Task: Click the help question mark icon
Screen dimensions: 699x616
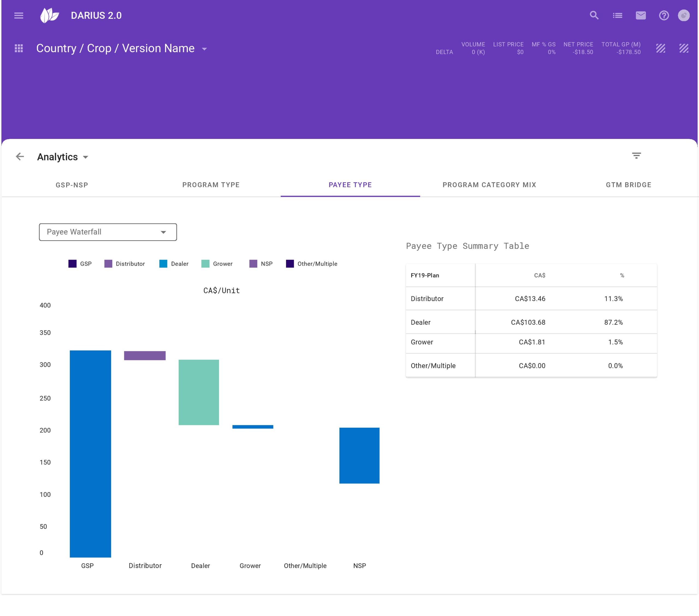Action: click(664, 15)
